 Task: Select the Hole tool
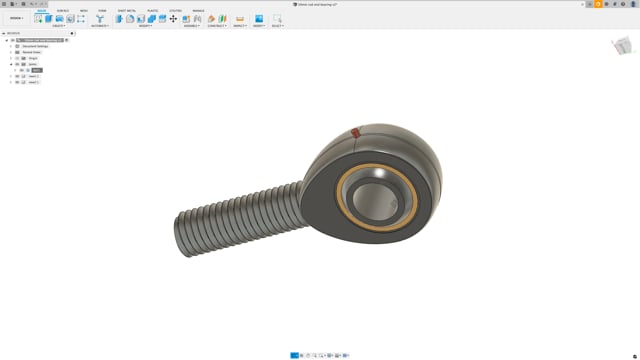[x=70, y=19]
